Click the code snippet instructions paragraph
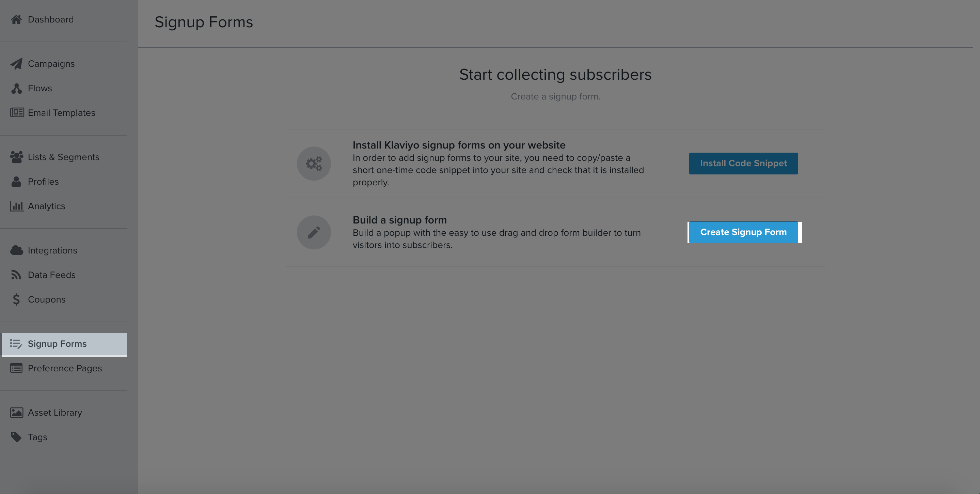Image resolution: width=980 pixels, height=494 pixels. tap(499, 170)
